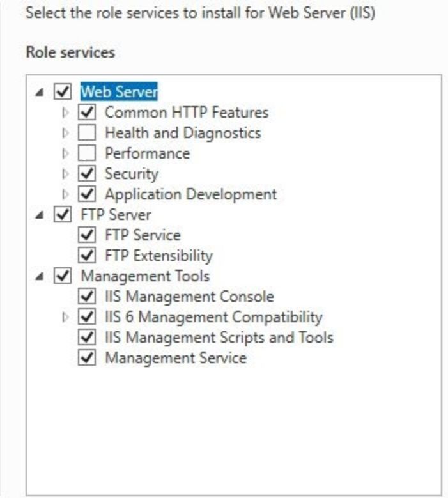The height and width of the screenshot is (498, 448).
Task: Collapse the Management Tools node
Action: coord(40,277)
